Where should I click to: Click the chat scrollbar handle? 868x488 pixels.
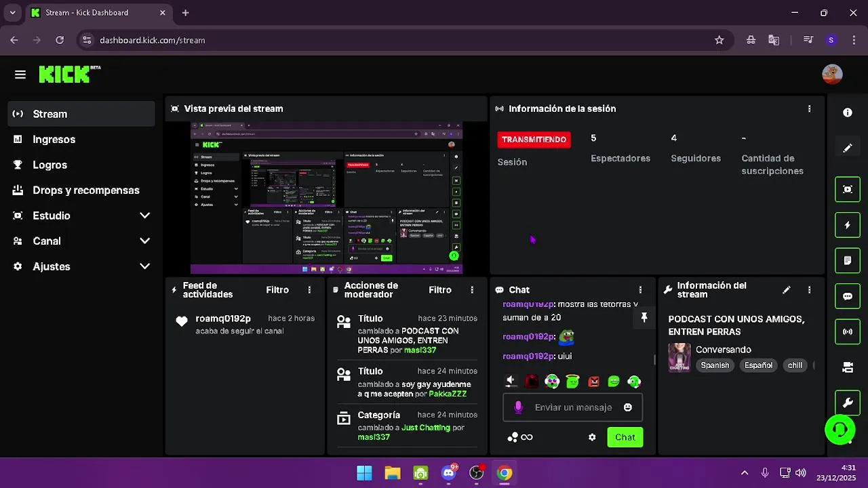pos(654,359)
